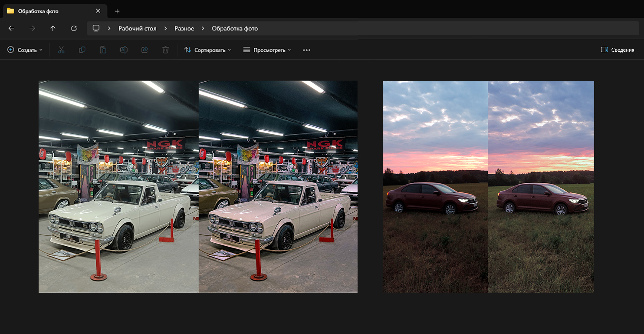Click the Rename icon in toolbar
The height and width of the screenshot is (334, 644).
pos(124,50)
